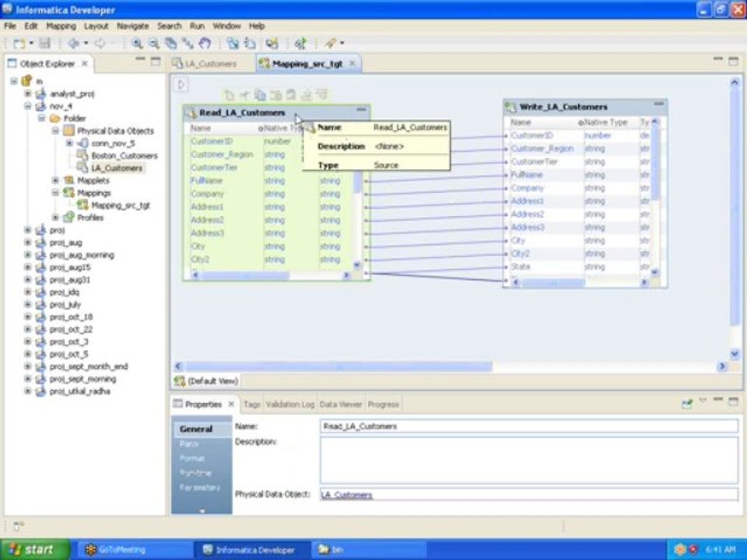Image resolution: width=747 pixels, height=560 pixels.
Task: Maximize the Properties panel
Action: pyautogui.click(x=733, y=401)
